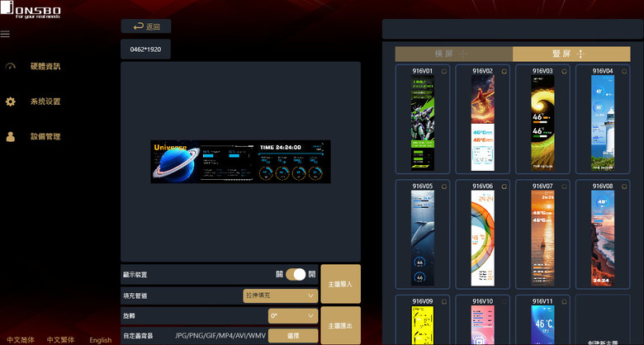Open the 0° rotation dropdown
This screenshot has width=644, height=345.
click(x=293, y=316)
